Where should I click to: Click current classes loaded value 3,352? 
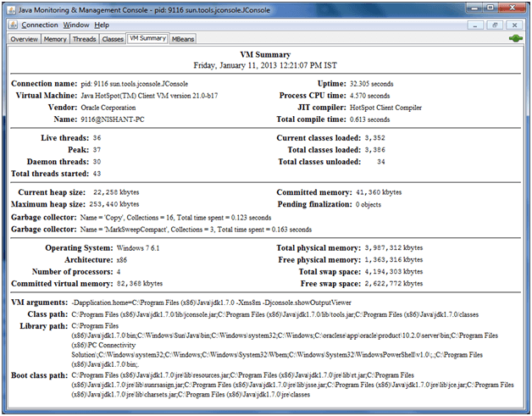point(375,138)
